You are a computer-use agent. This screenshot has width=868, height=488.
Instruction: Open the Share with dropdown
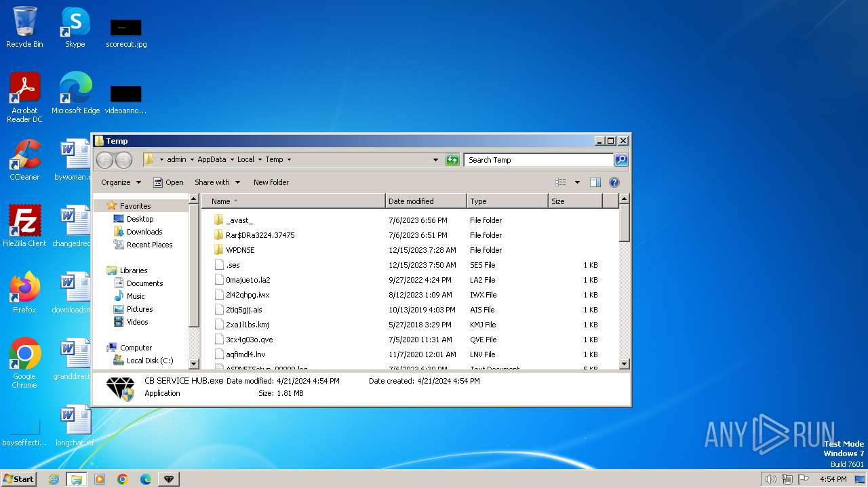pos(217,182)
